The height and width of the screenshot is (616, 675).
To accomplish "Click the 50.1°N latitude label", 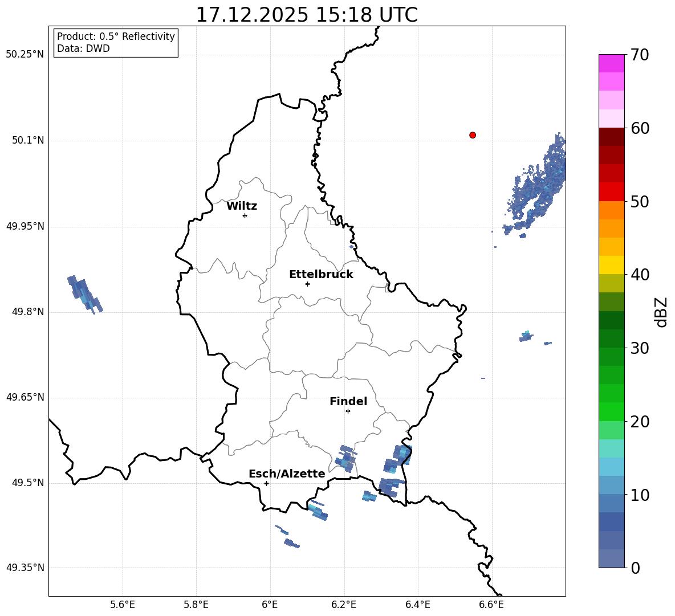I will (29, 141).
